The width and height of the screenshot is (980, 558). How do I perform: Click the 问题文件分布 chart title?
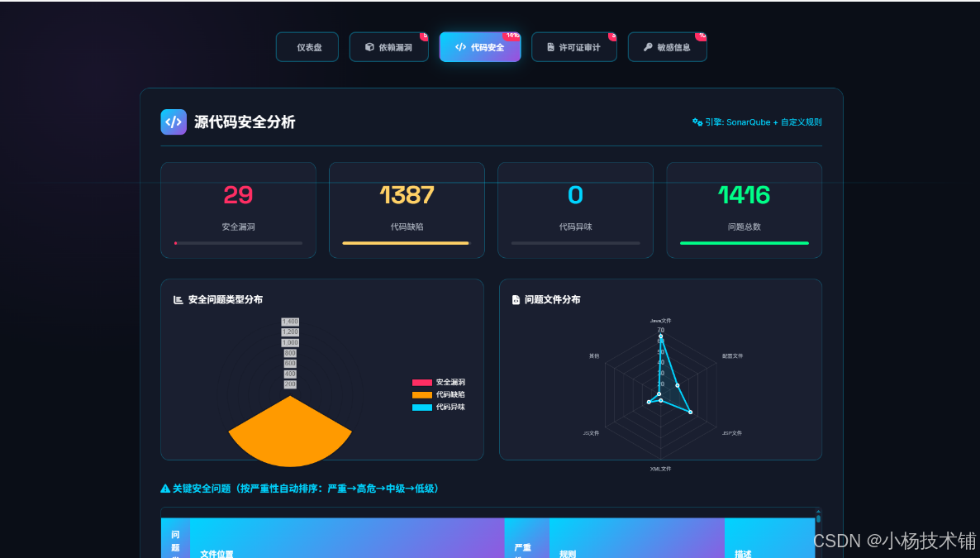553,299
